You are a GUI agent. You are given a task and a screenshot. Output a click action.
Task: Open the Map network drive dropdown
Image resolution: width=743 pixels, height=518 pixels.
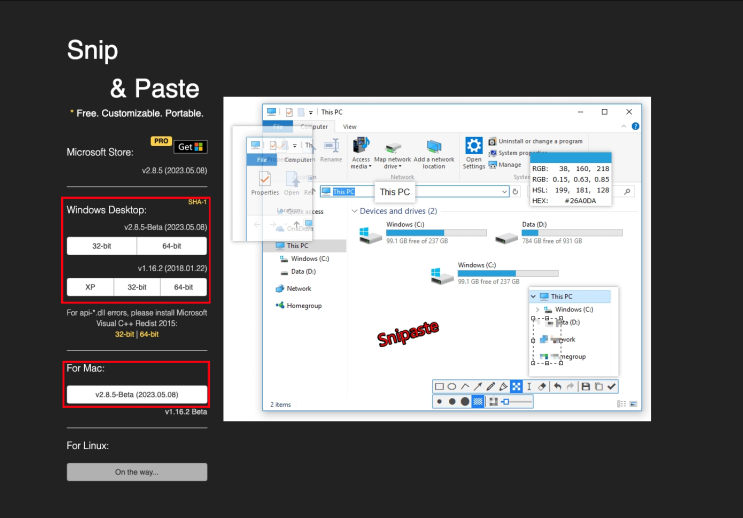392,154
